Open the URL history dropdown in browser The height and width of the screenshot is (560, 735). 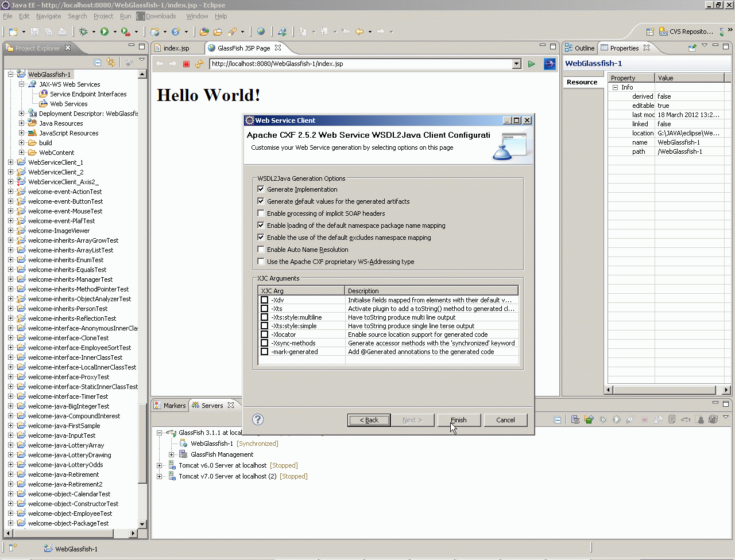tap(517, 64)
